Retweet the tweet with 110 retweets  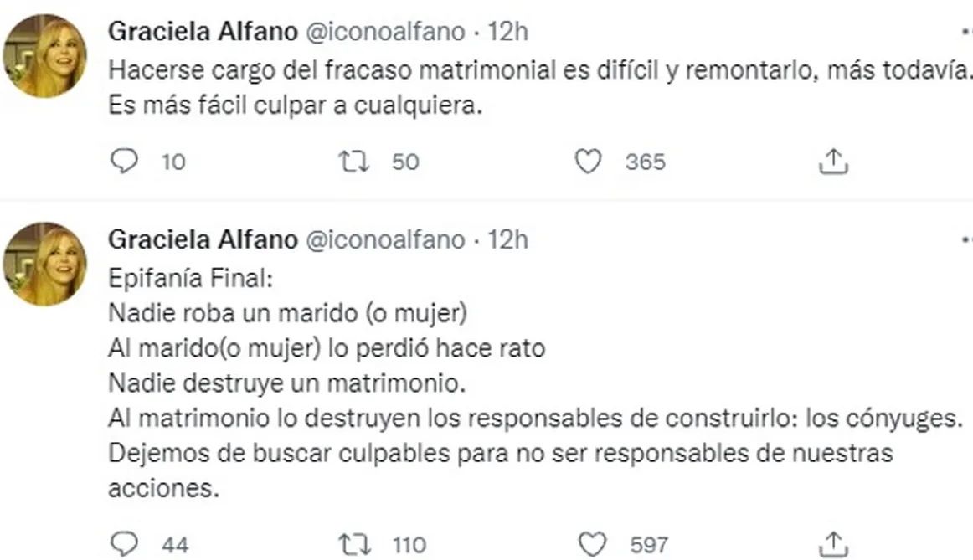[353, 545]
